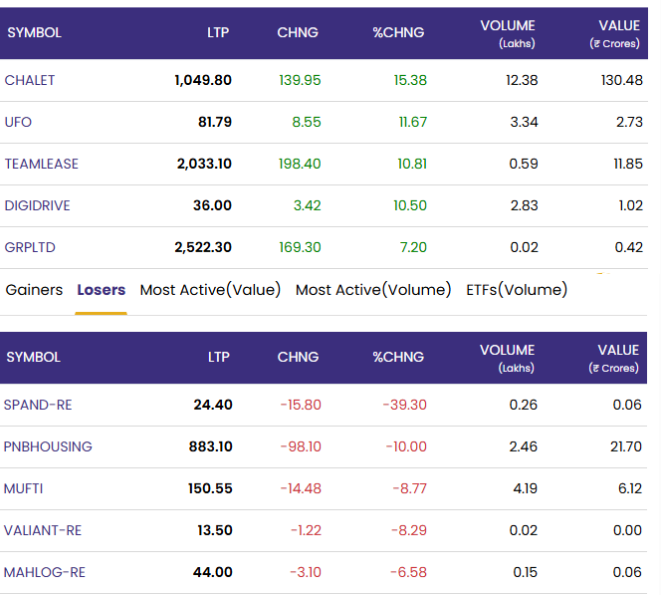This screenshot has width=665, height=595.
Task: Open the Most Active(Volume) tab
Action: (373, 290)
